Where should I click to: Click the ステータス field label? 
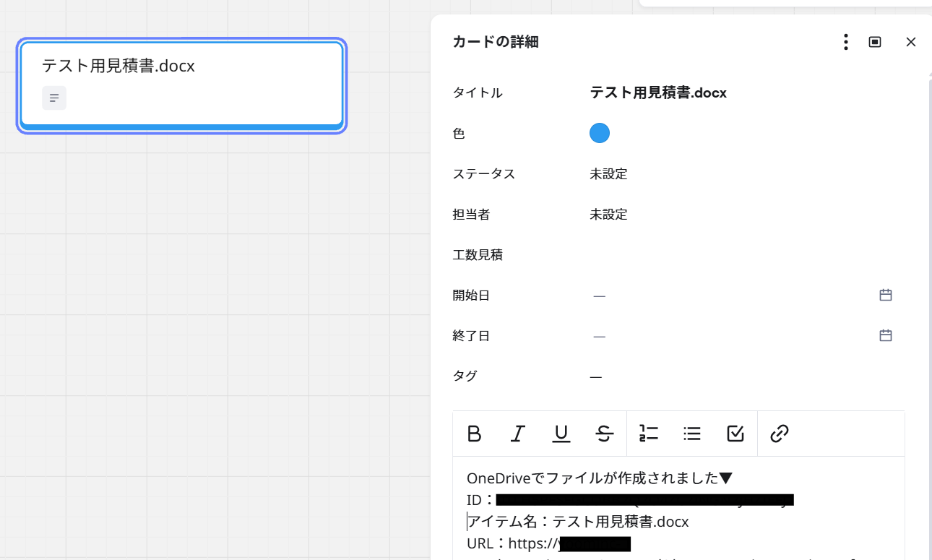[484, 174]
